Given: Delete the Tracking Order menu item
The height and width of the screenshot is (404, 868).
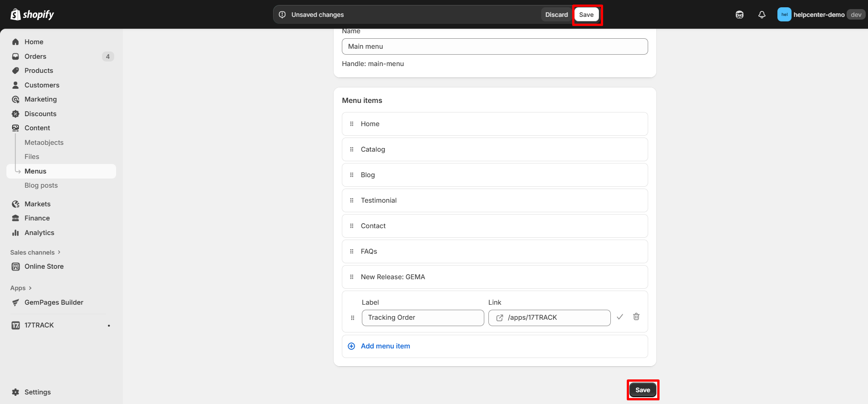Looking at the screenshot, I should pos(636,317).
